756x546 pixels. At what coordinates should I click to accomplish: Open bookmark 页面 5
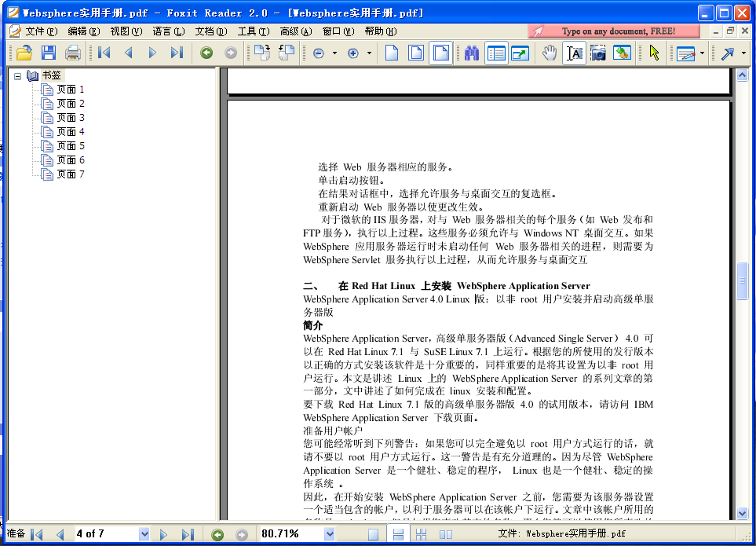[x=71, y=145]
